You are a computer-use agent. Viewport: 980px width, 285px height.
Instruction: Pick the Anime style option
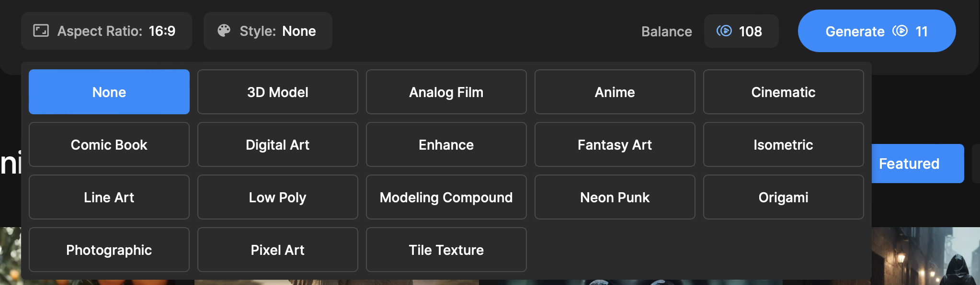pyautogui.click(x=615, y=92)
